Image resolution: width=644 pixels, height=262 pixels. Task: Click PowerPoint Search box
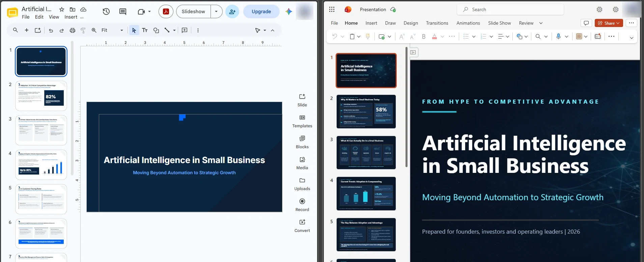tap(510, 9)
